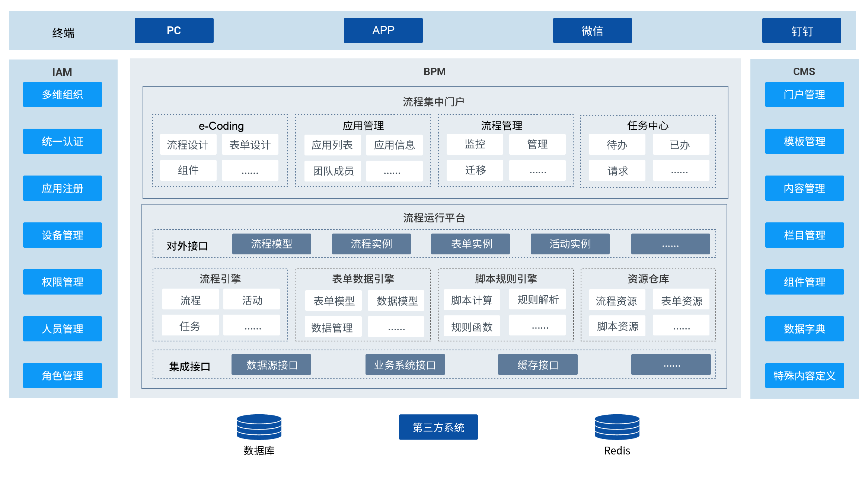Select the APP terminal box
The image size is (868, 479).
pyautogui.click(x=383, y=30)
